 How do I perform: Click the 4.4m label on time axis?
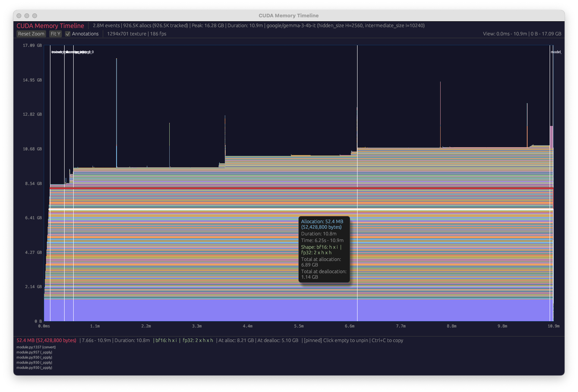pyautogui.click(x=248, y=326)
